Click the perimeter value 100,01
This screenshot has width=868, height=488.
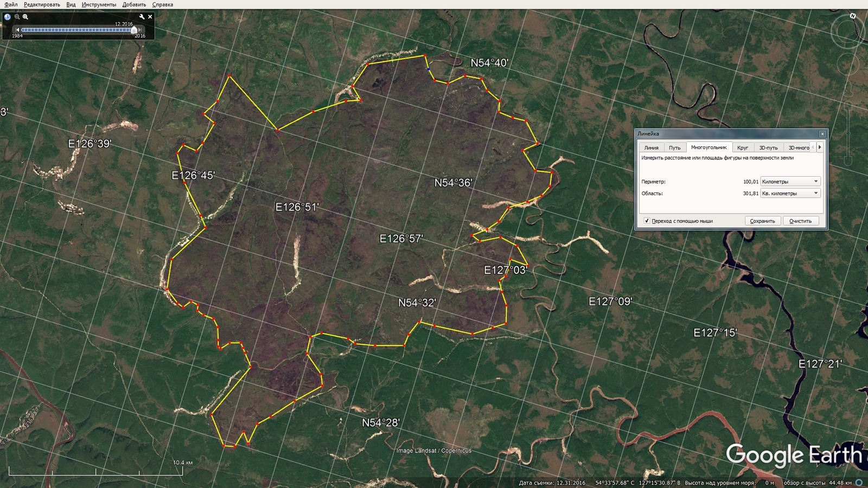tap(751, 182)
